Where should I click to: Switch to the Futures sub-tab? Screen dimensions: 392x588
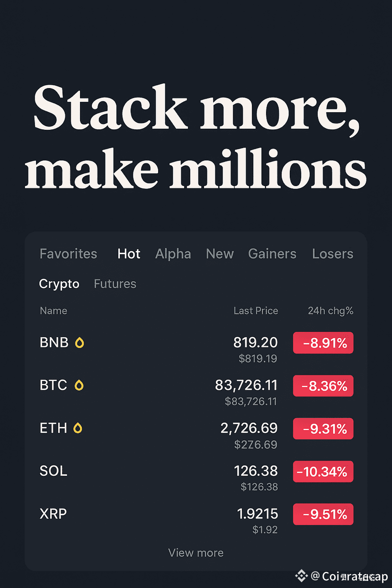[115, 284]
